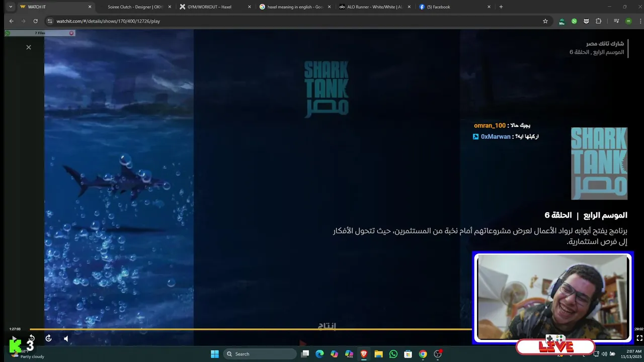Open the haxel meaning Google tab

point(295,7)
